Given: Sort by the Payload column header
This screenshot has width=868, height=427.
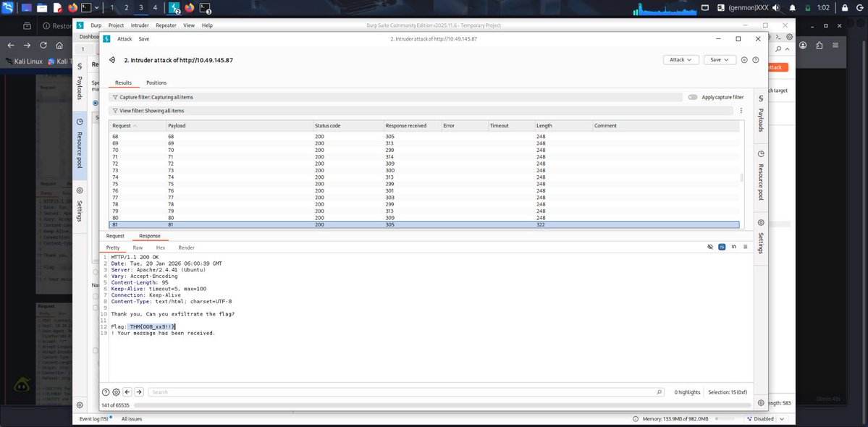Looking at the screenshot, I should [239, 125].
